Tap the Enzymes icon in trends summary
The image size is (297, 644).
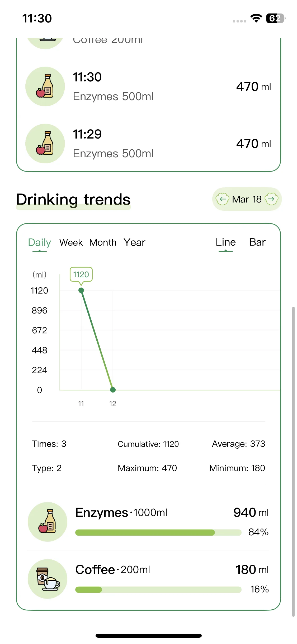(48, 522)
